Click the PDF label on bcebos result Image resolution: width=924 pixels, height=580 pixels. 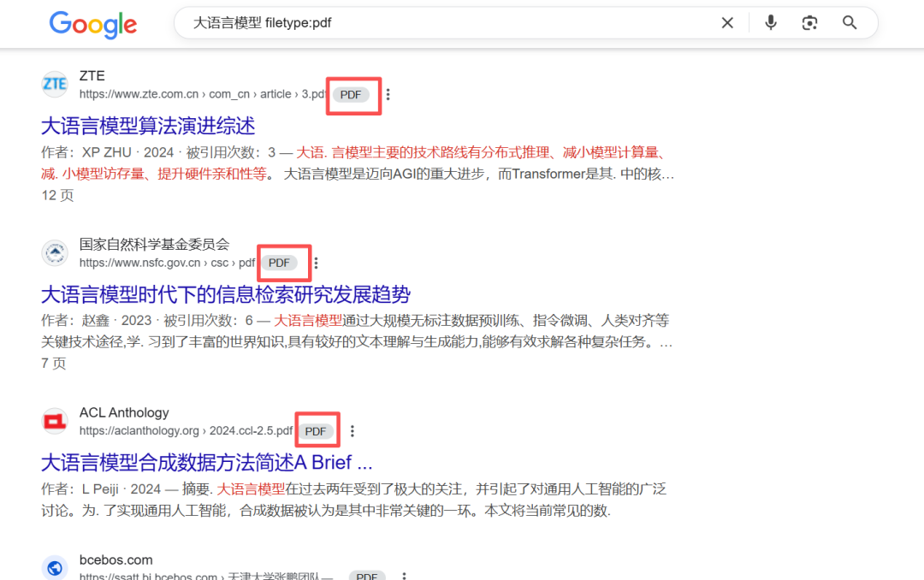point(367,575)
